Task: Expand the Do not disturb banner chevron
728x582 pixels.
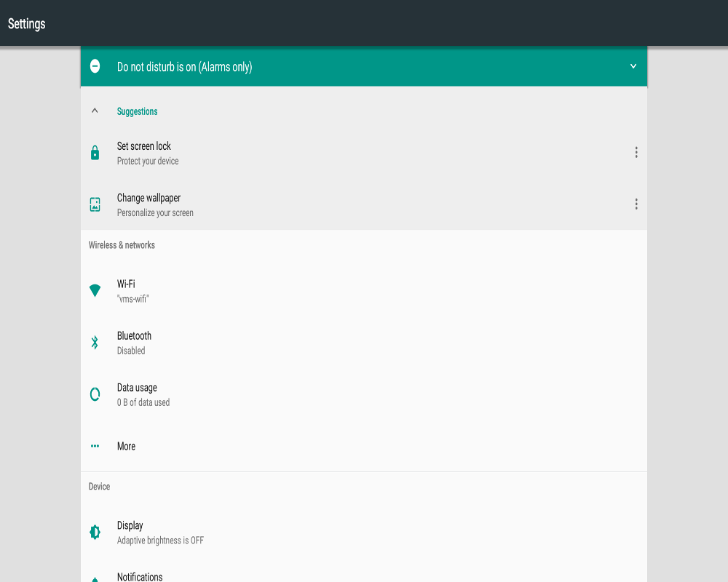Action: pyautogui.click(x=633, y=65)
